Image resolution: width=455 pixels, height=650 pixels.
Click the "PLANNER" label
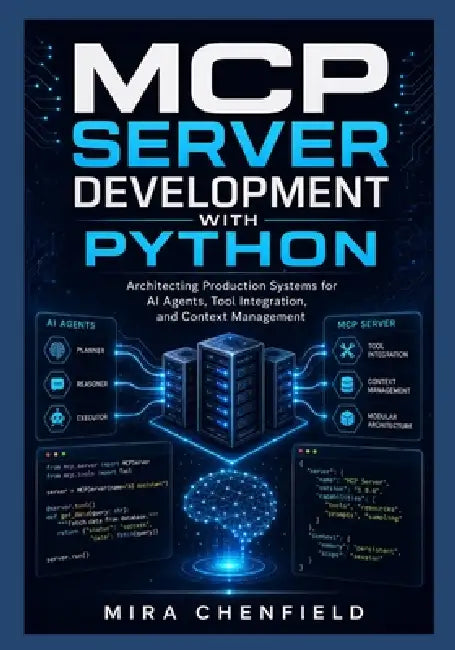[x=90, y=350]
